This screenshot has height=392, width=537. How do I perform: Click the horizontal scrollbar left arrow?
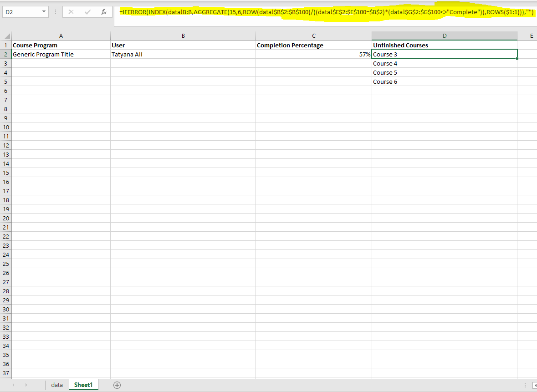[535, 386]
